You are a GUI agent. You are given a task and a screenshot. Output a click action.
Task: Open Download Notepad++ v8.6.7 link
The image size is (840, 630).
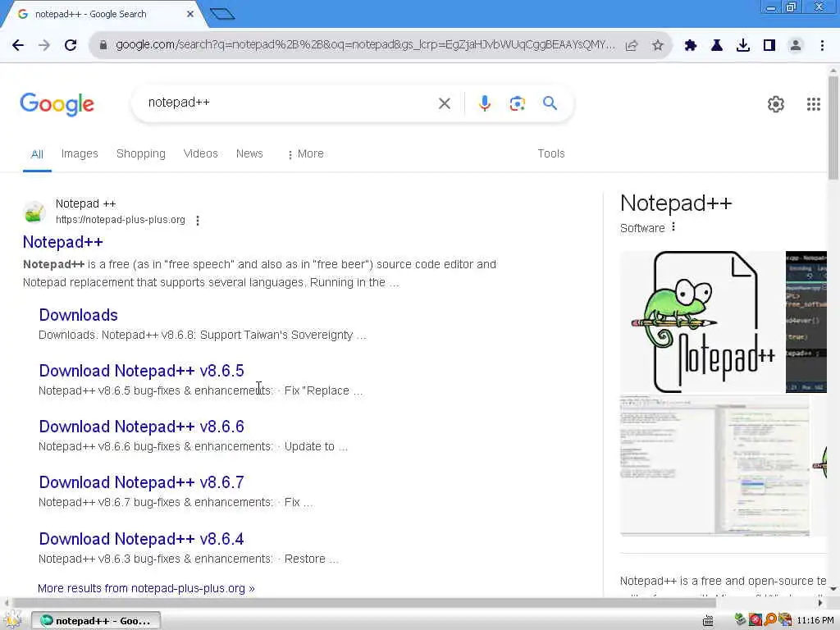pos(141,482)
